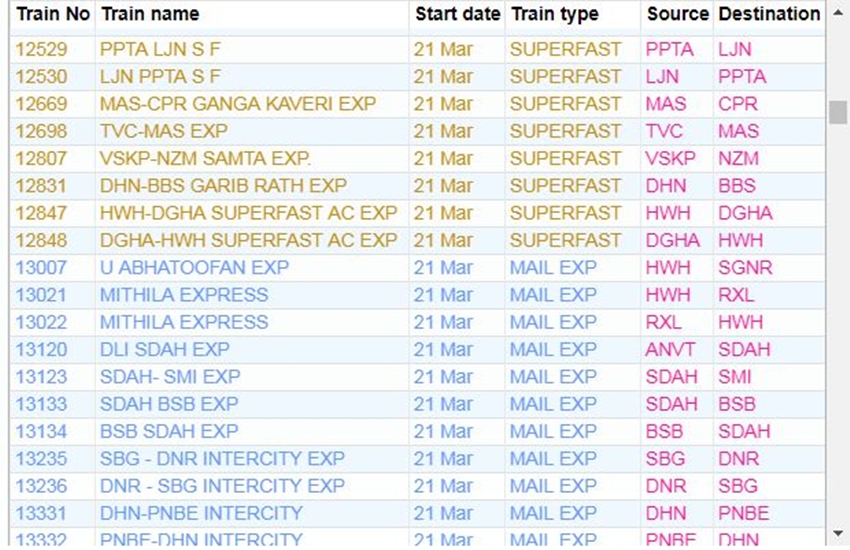Click the vertical scrollbar thumb

[838, 112]
